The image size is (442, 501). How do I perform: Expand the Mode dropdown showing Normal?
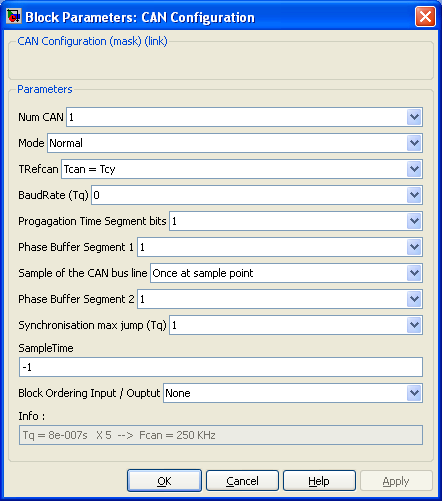click(x=414, y=143)
